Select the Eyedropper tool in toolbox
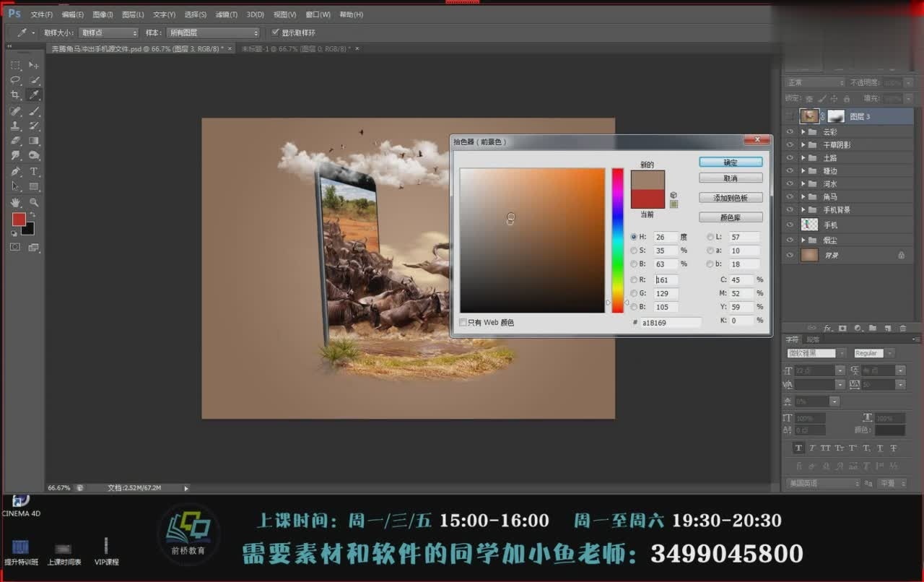 click(33, 95)
